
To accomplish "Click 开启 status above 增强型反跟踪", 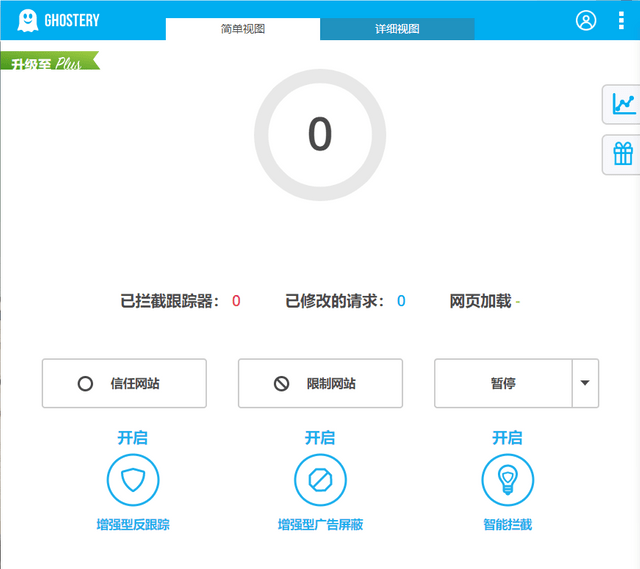I will (x=133, y=438).
